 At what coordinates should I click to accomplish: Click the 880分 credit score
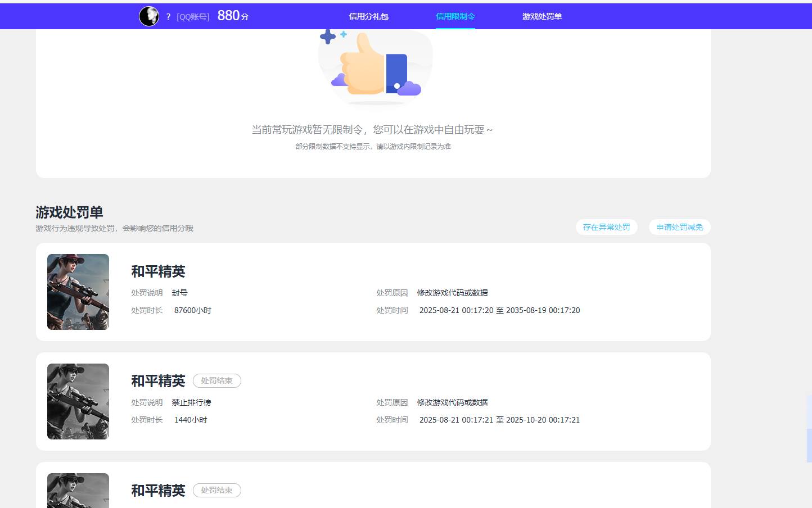tap(233, 16)
